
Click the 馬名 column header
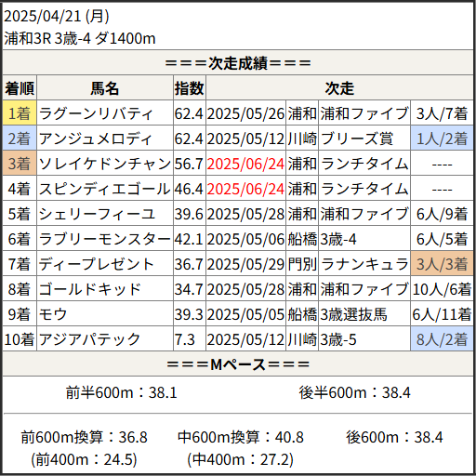click(105, 88)
